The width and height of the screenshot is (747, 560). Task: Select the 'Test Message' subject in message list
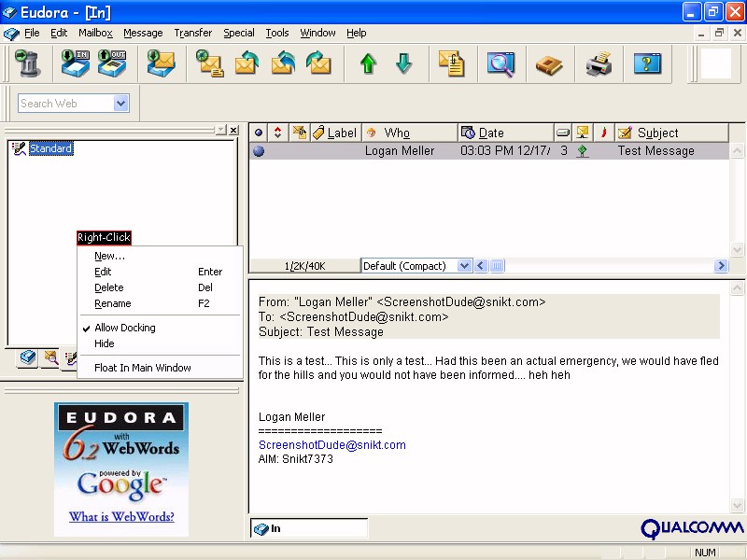(x=656, y=151)
